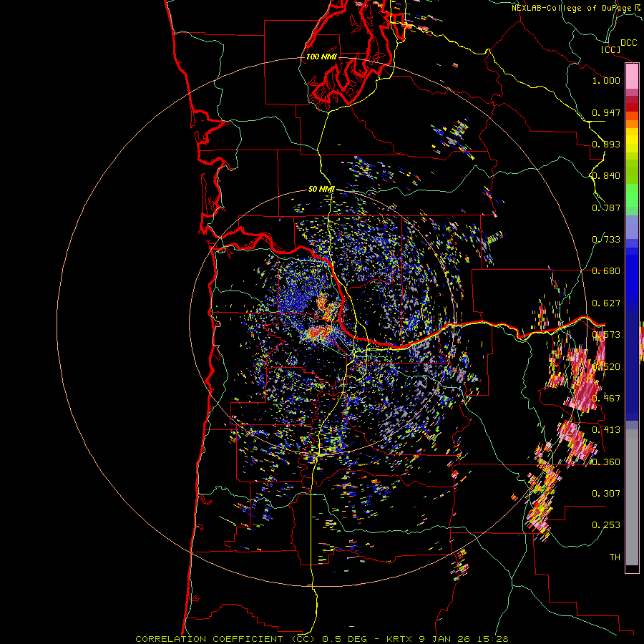Image resolution: width=644 pixels, height=644 pixels.
Task: Click the 100 NMI range ring label
Action: (x=321, y=57)
